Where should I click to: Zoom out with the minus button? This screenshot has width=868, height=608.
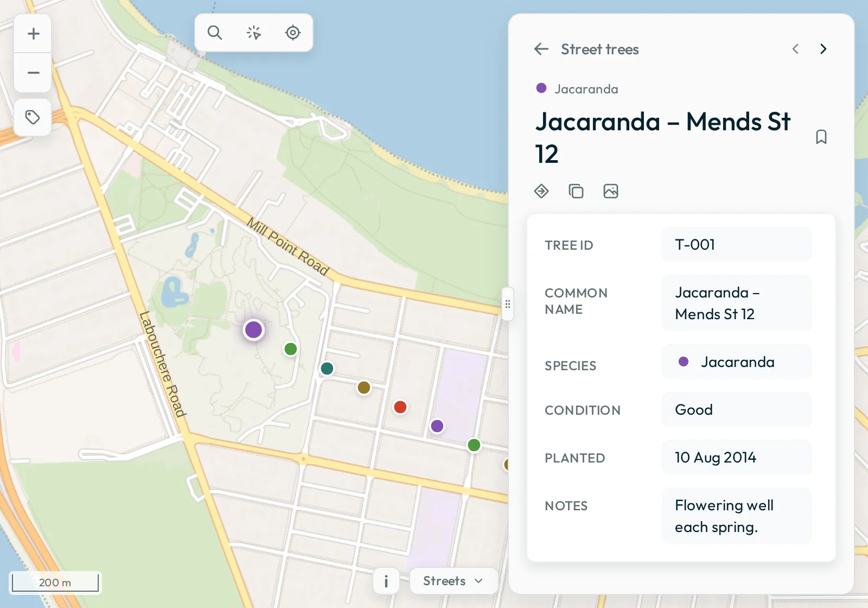coord(33,73)
